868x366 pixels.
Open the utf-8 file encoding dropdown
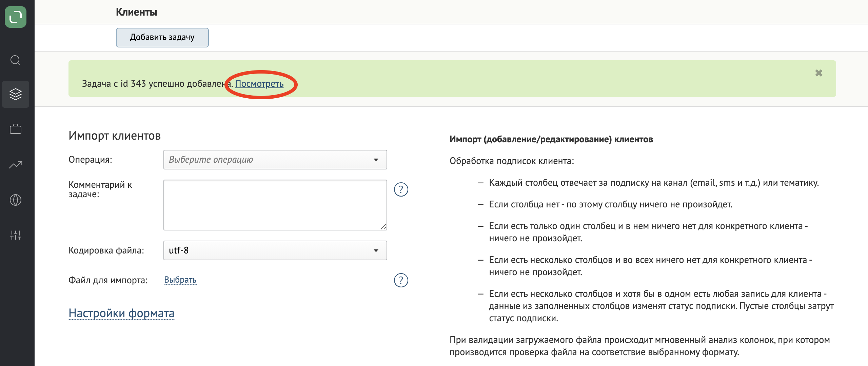coord(275,250)
